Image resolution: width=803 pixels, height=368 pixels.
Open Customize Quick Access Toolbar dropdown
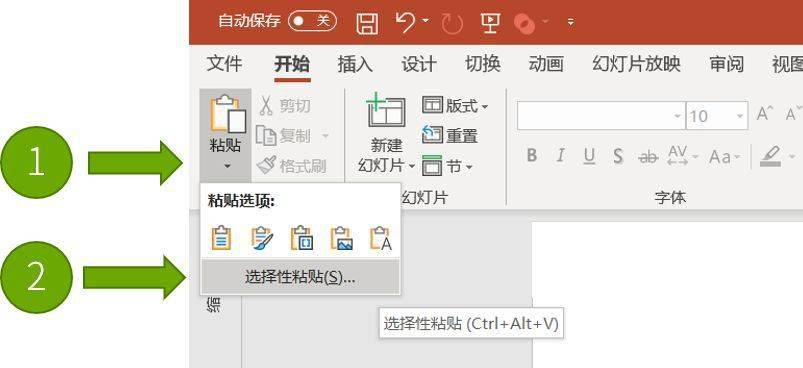(571, 23)
